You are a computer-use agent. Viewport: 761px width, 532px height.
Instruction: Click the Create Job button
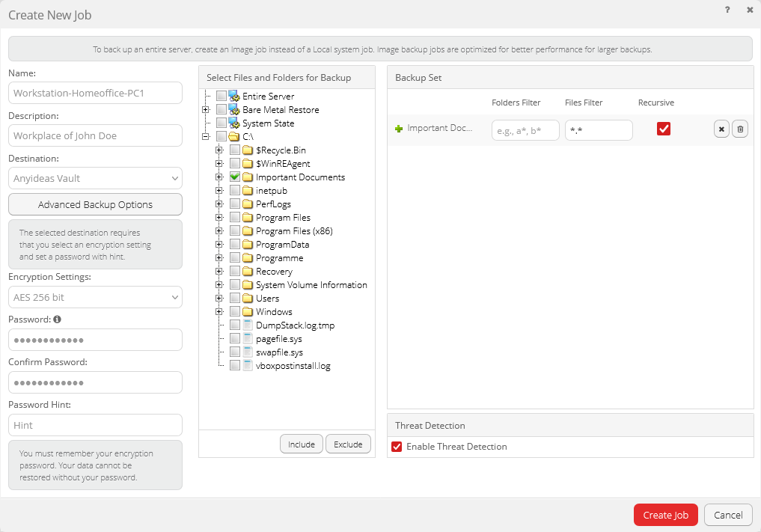click(x=665, y=515)
